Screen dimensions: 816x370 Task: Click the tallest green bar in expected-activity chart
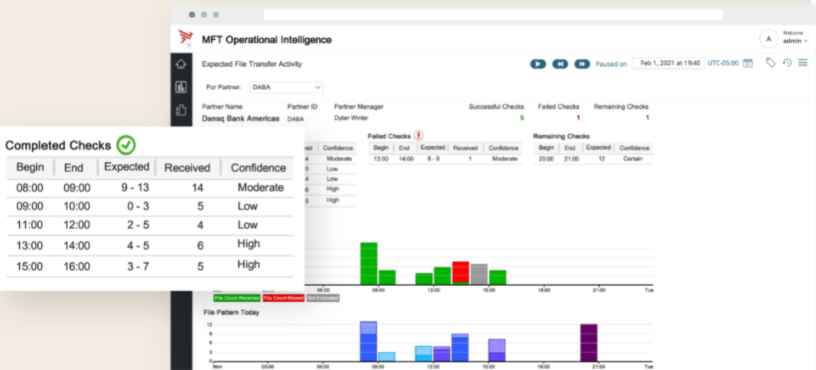tap(368, 263)
